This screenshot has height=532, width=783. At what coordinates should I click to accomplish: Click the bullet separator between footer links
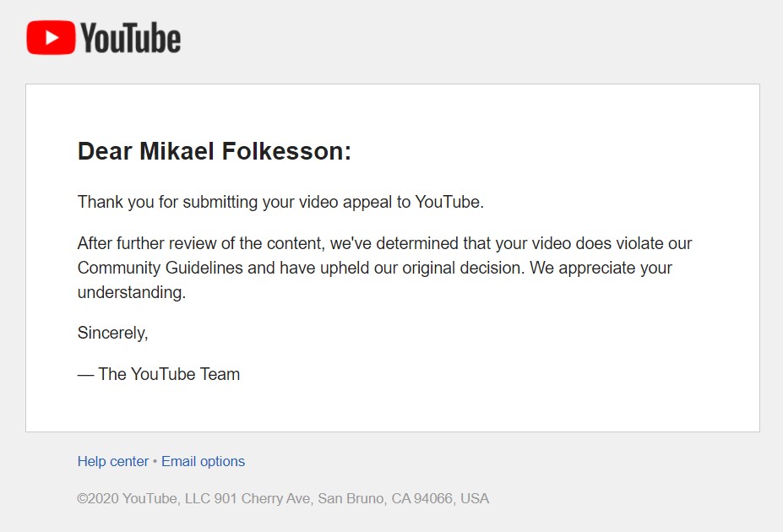click(155, 462)
